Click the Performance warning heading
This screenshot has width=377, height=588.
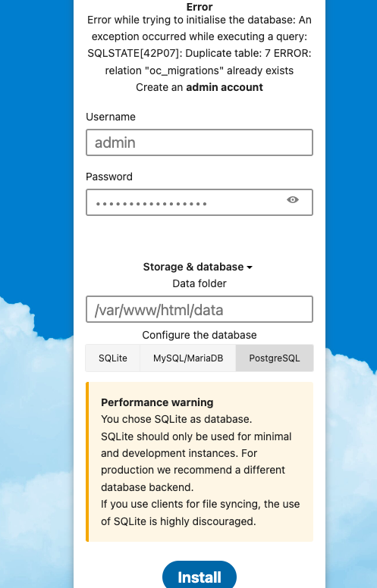tap(157, 403)
